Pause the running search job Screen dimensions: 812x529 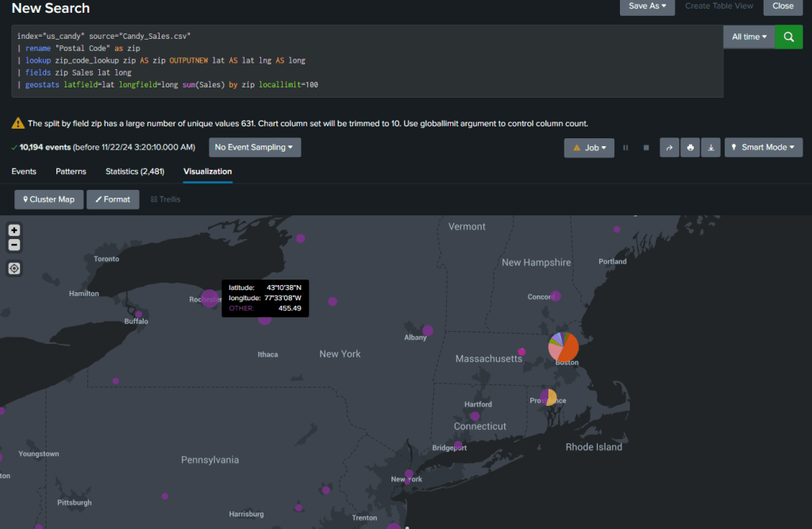625,148
